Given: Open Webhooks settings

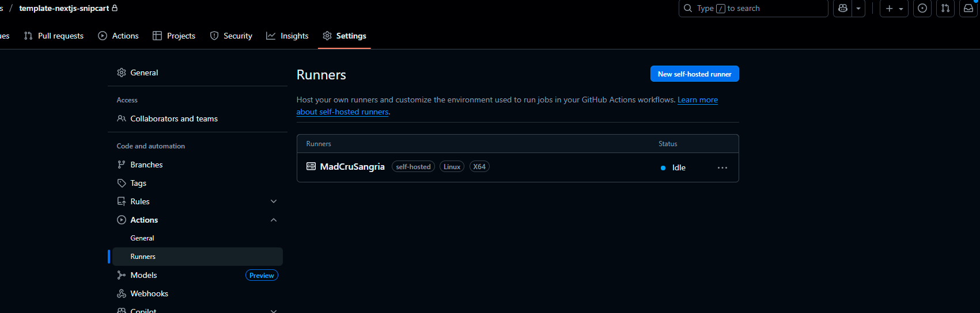Looking at the screenshot, I should pyautogui.click(x=198, y=293).
